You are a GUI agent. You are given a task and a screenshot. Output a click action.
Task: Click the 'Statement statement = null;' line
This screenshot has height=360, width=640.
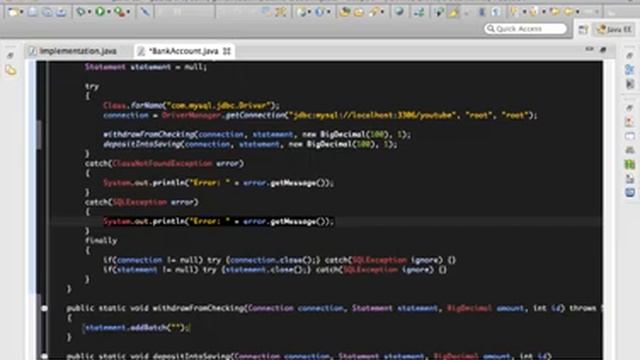point(146,67)
